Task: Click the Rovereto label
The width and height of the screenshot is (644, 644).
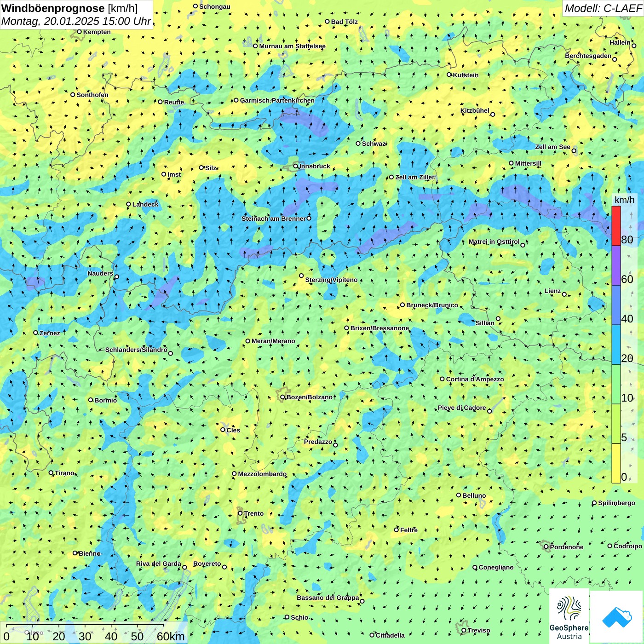Action: coord(207,563)
